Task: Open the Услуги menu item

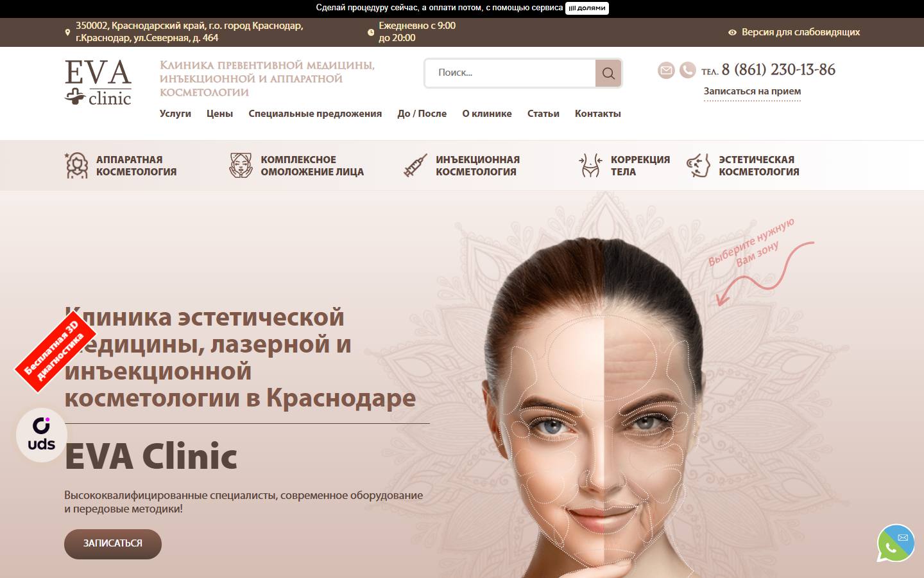Action: tap(175, 114)
